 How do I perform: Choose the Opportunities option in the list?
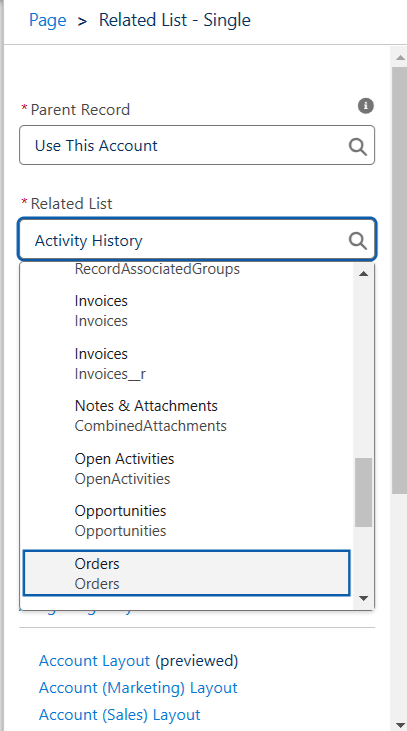pyautogui.click(x=186, y=520)
